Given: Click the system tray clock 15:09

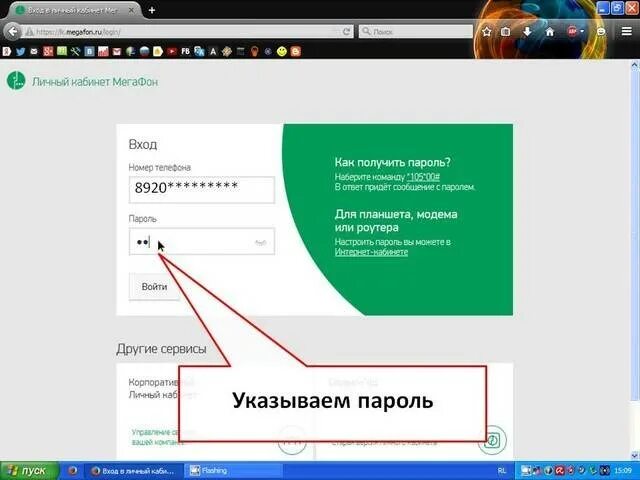Looking at the screenshot, I should click(623, 471).
